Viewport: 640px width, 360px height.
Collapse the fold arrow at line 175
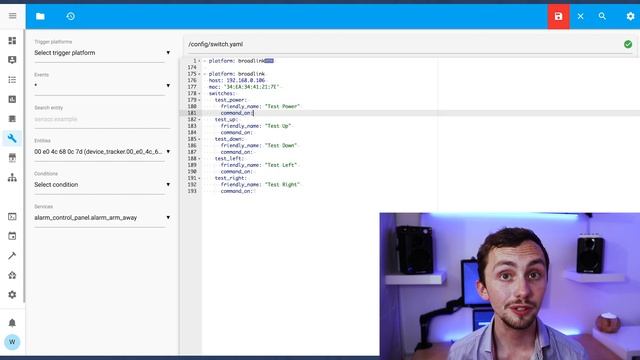200,74
